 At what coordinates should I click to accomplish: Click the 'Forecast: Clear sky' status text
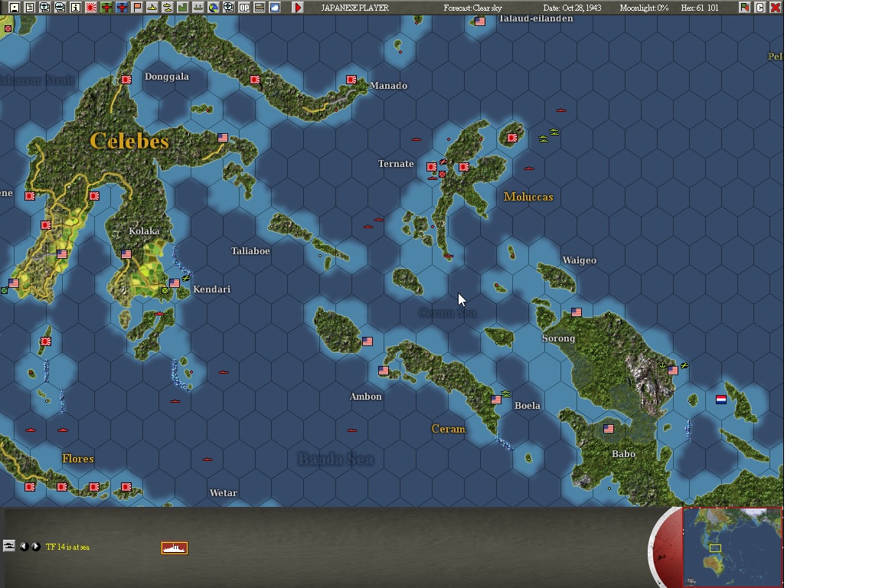click(472, 8)
